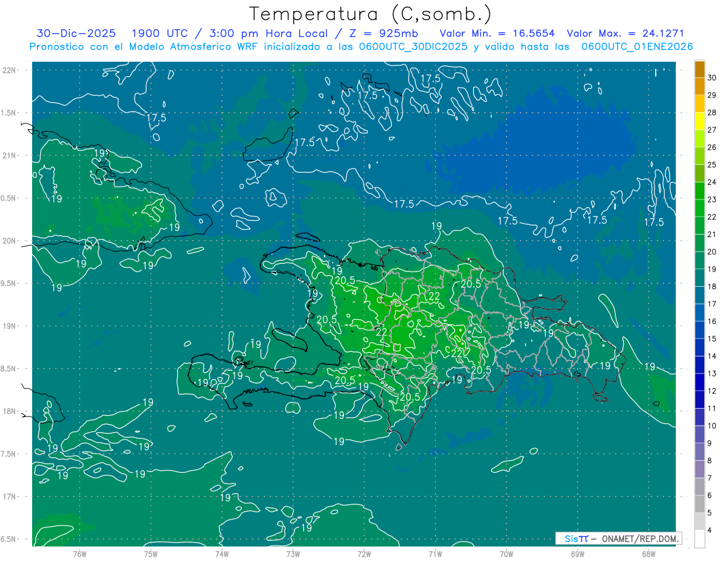Click "Valor Max. = 24.1271"

click(625, 33)
